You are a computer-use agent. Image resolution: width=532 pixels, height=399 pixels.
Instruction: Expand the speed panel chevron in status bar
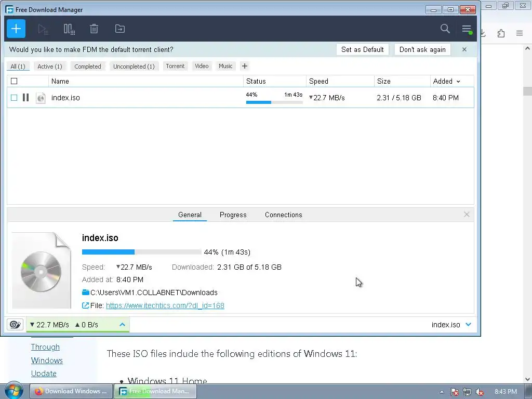[x=123, y=325]
